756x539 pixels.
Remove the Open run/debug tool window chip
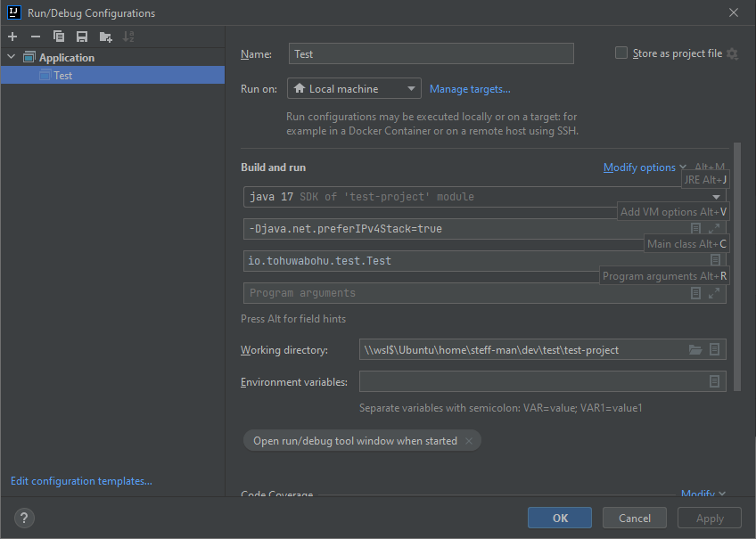coord(469,441)
